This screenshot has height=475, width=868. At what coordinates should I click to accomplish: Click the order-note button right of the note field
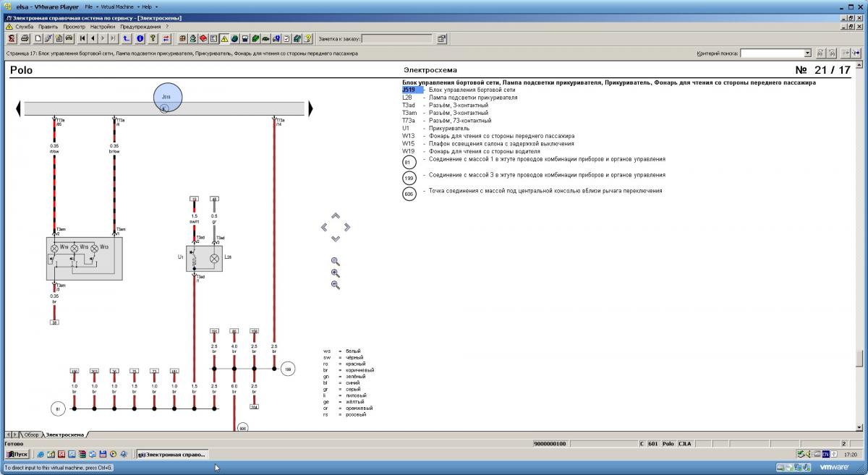coord(442,38)
